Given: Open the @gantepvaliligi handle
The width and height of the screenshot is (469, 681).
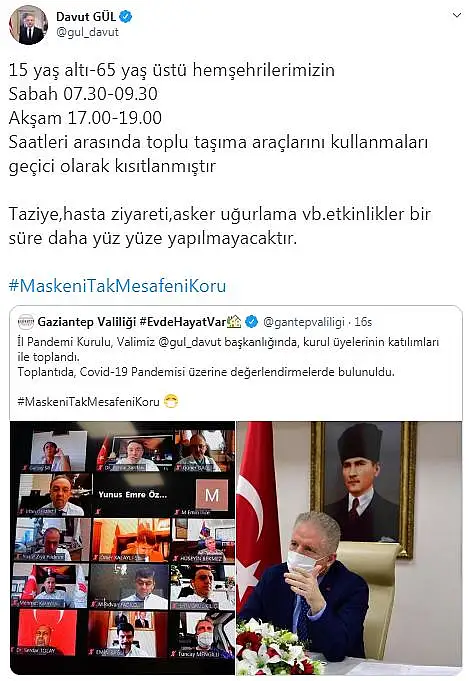Looking at the screenshot, I should point(304,322).
